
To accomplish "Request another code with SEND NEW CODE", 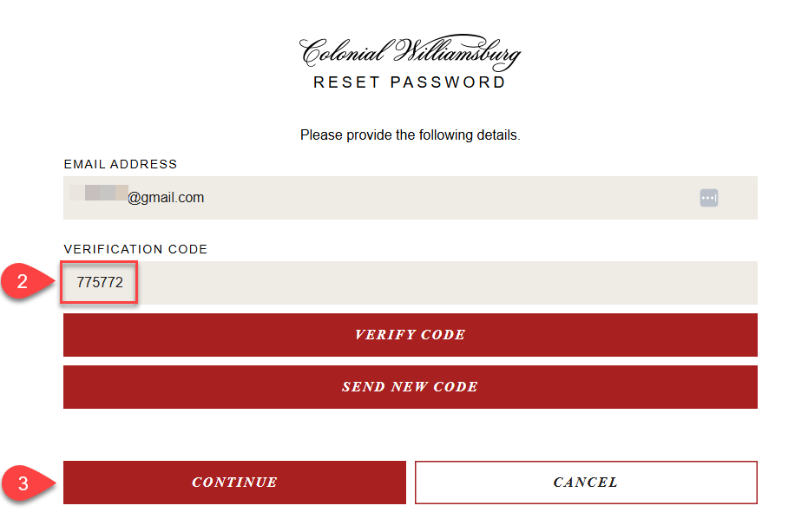I will tap(411, 387).
